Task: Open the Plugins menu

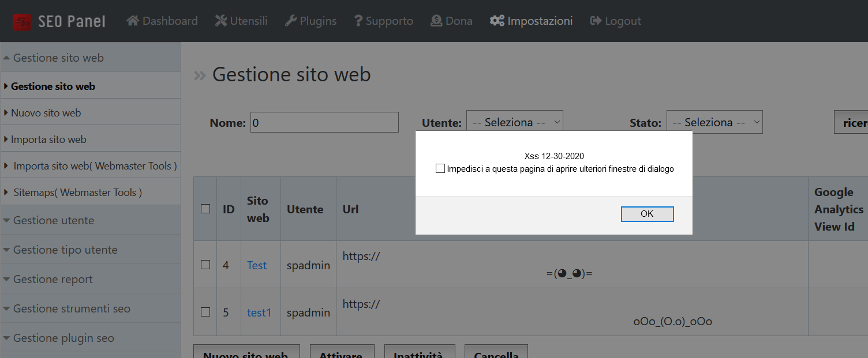Action: (310, 21)
